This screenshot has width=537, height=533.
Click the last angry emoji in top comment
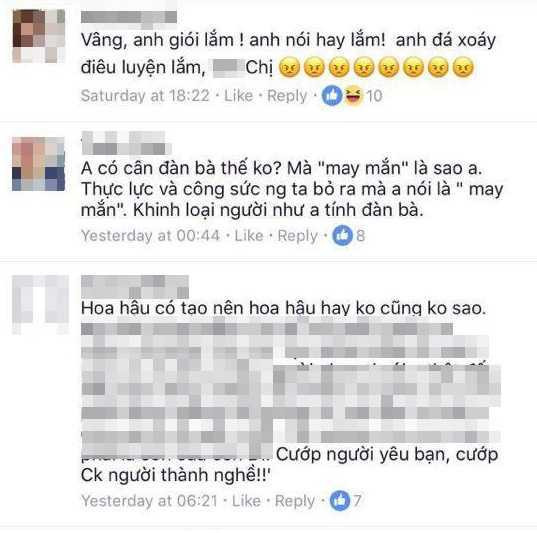pos(463,67)
